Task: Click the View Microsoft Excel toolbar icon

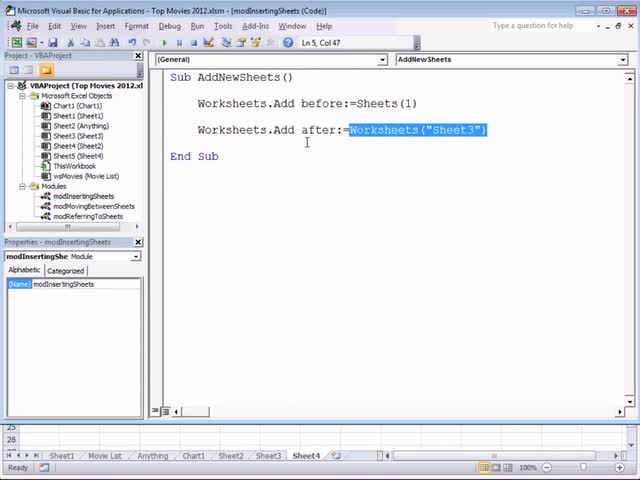Action: click(17, 42)
